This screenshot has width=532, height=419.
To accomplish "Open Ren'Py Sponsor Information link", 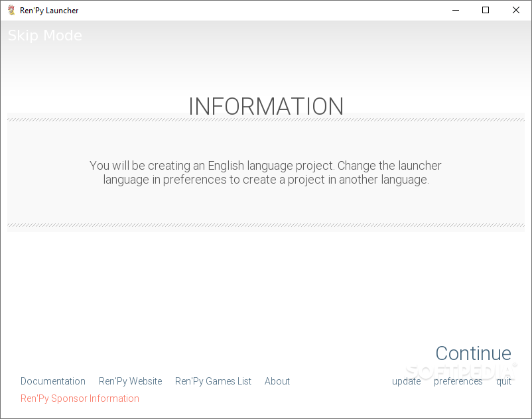I will 80,398.
